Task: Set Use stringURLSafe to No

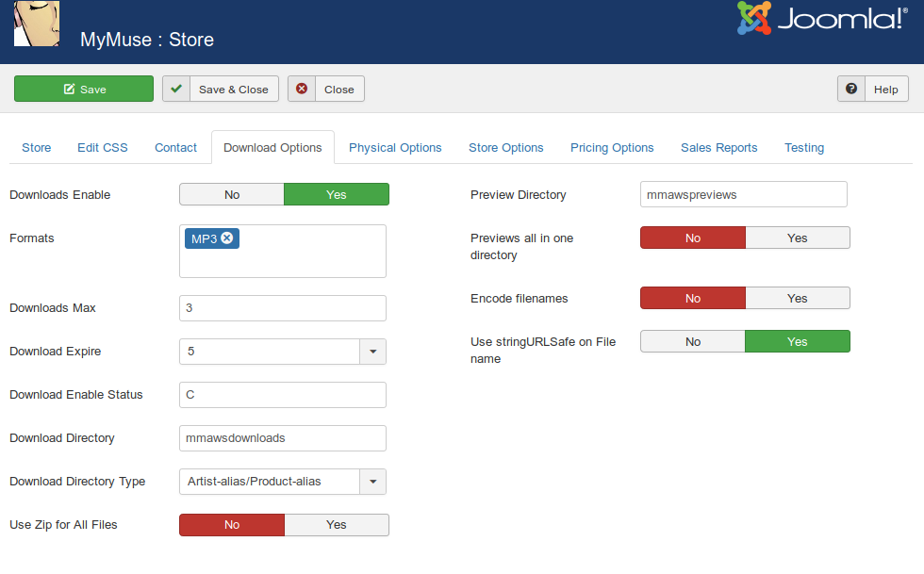Action: pos(692,341)
